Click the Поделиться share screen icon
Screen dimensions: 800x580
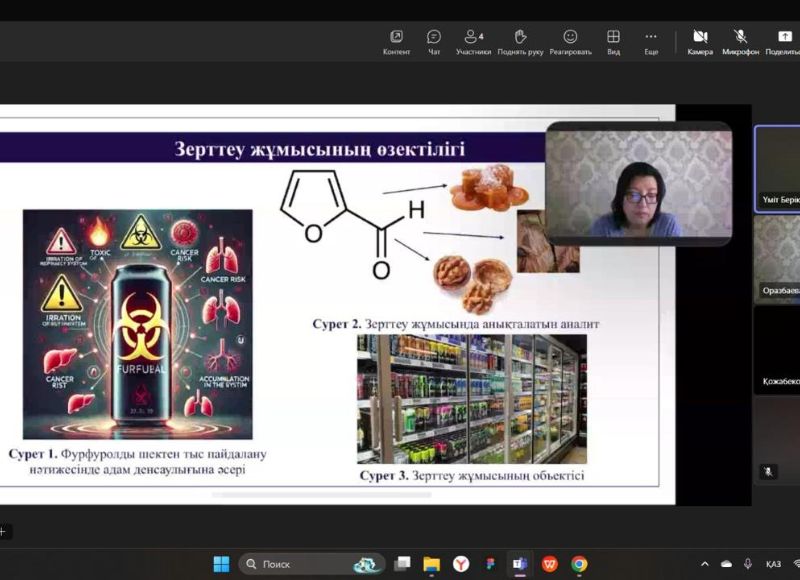tap(784, 41)
